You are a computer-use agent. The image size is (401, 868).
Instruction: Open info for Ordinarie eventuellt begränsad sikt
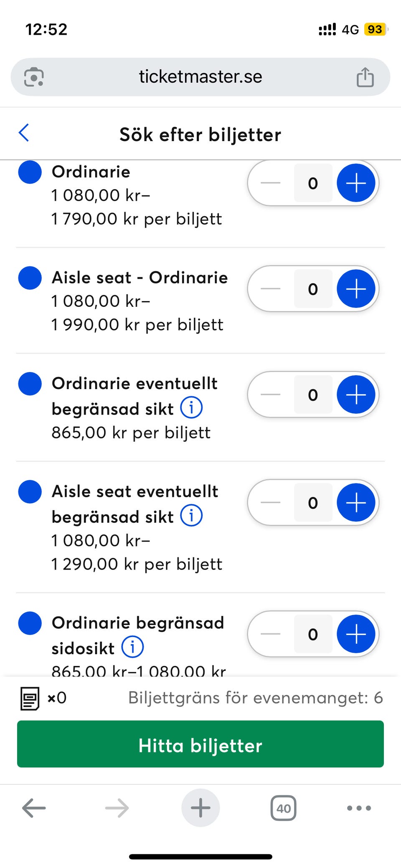[191, 408]
